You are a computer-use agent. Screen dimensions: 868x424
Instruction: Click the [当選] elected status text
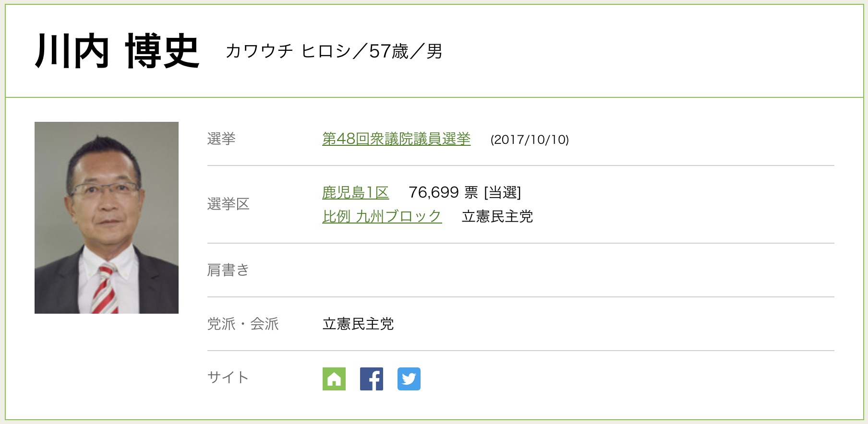[x=502, y=193]
